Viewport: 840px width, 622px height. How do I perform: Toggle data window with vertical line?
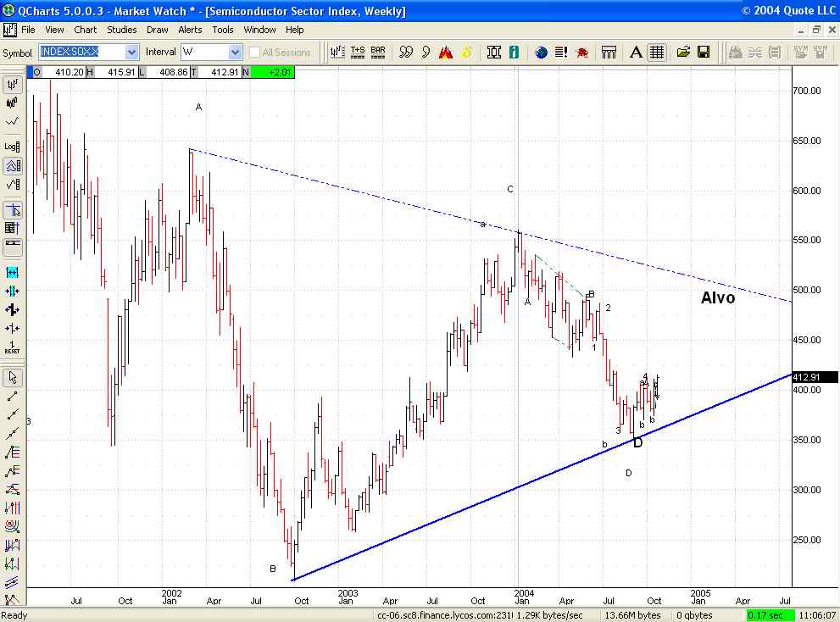12,228
